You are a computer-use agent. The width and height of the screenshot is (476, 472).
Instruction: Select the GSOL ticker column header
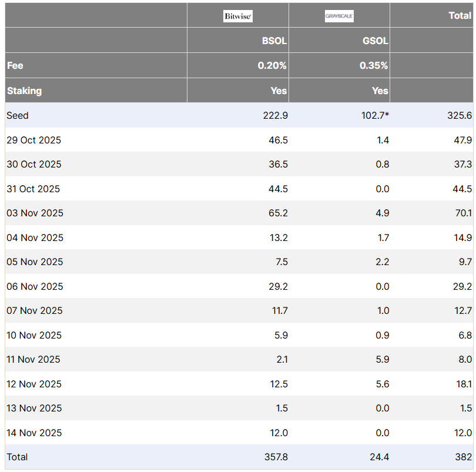pyautogui.click(x=376, y=41)
